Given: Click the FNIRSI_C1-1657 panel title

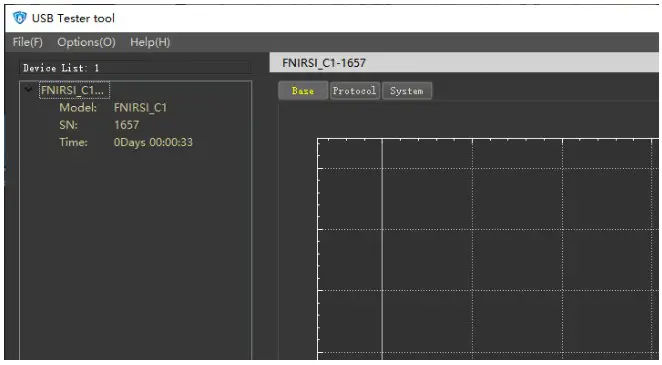Looking at the screenshot, I should [x=324, y=63].
